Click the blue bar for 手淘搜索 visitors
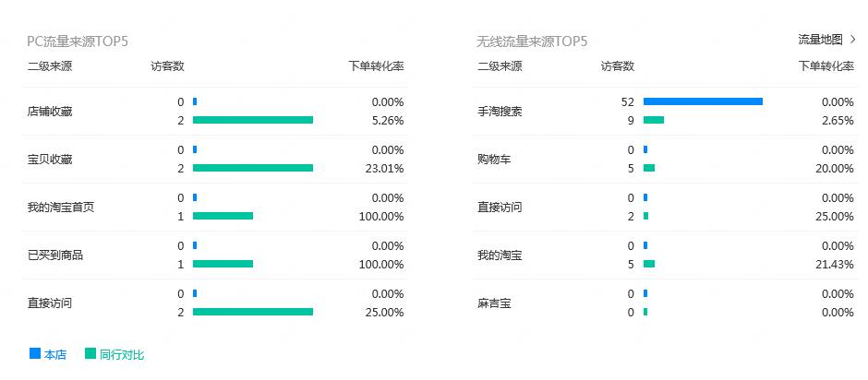 702,101
